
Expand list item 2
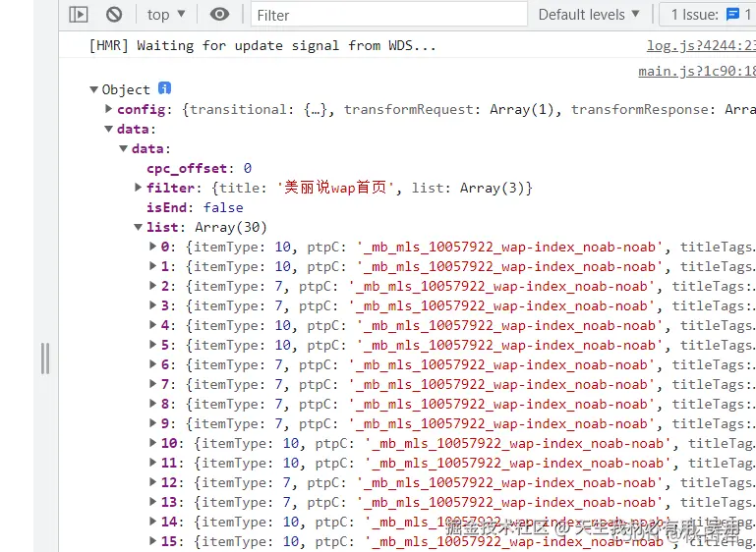click(152, 286)
